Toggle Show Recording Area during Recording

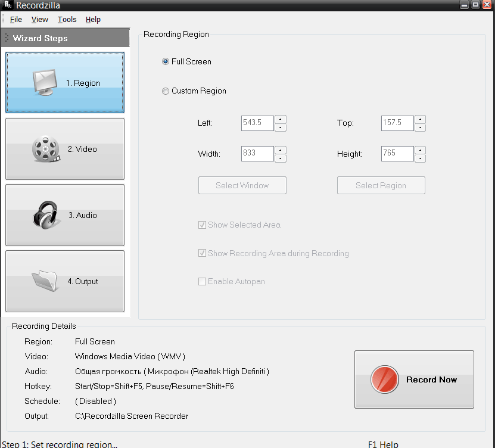(x=202, y=253)
